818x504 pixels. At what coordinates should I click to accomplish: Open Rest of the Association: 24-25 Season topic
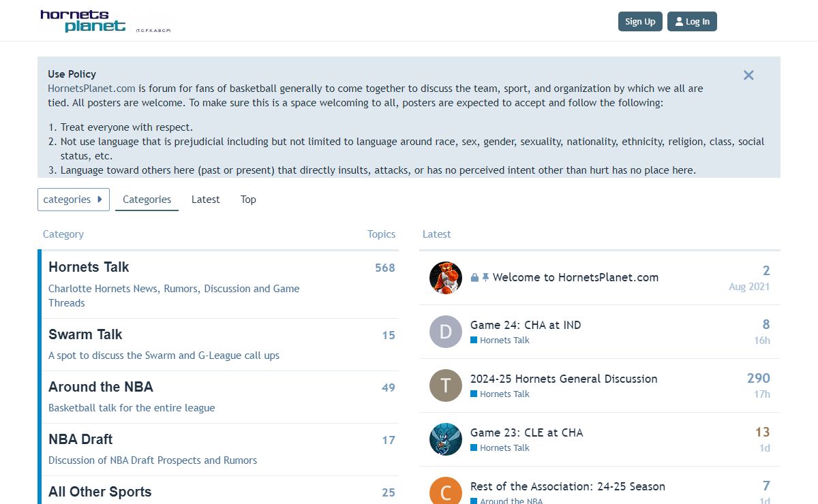coord(568,486)
